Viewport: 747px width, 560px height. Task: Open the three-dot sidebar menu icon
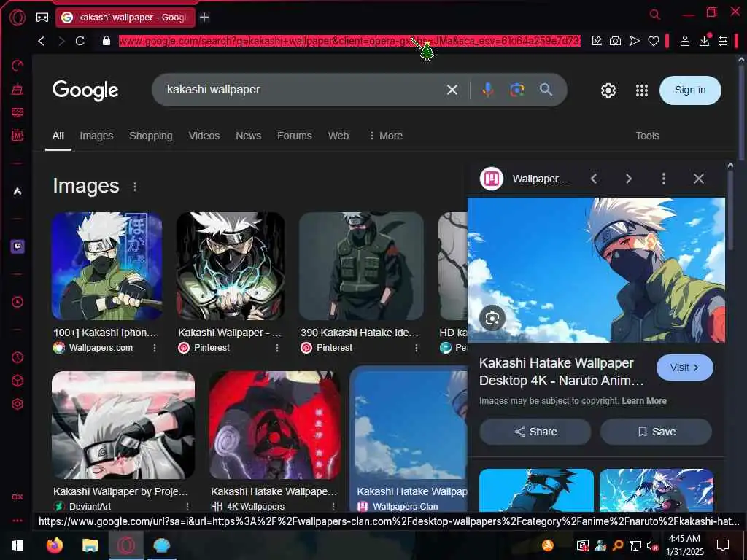(x=18, y=521)
